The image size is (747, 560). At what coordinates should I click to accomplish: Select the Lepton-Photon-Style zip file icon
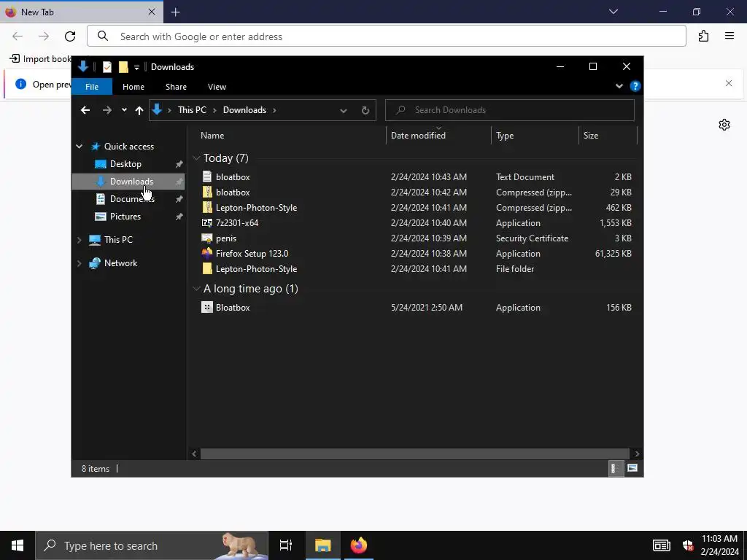[x=206, y=208]
